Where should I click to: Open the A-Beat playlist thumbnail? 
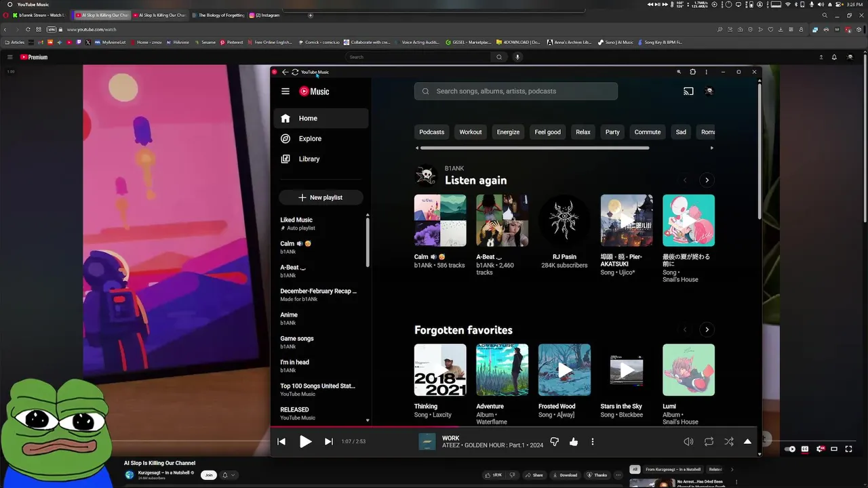point(502,220)
